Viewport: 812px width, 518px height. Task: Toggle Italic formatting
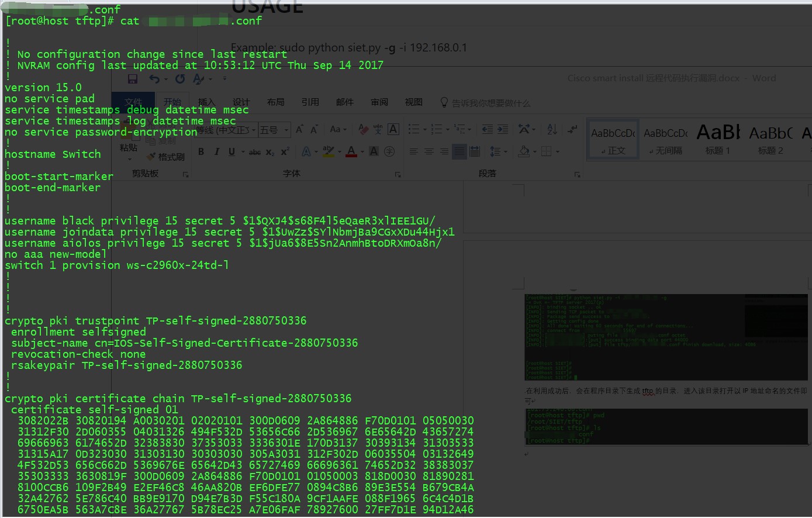coord(216,151)
